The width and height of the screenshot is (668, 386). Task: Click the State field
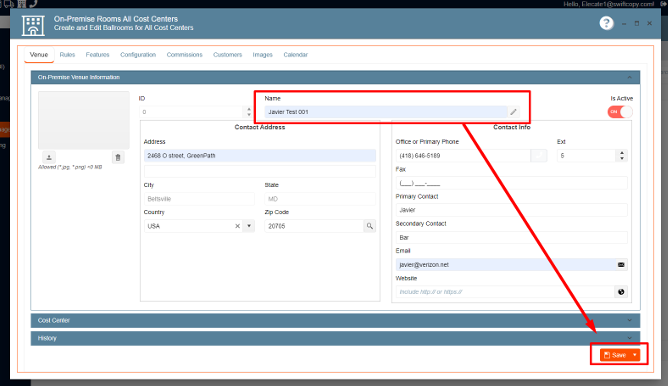point(320,199)
